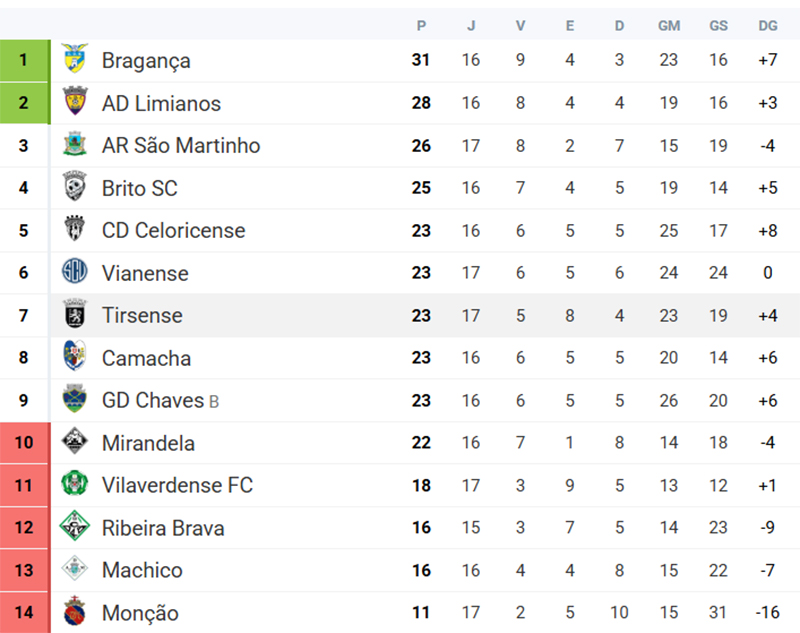Click the Vianense round blue crest
Screen dimensions: 800x633
74,273
